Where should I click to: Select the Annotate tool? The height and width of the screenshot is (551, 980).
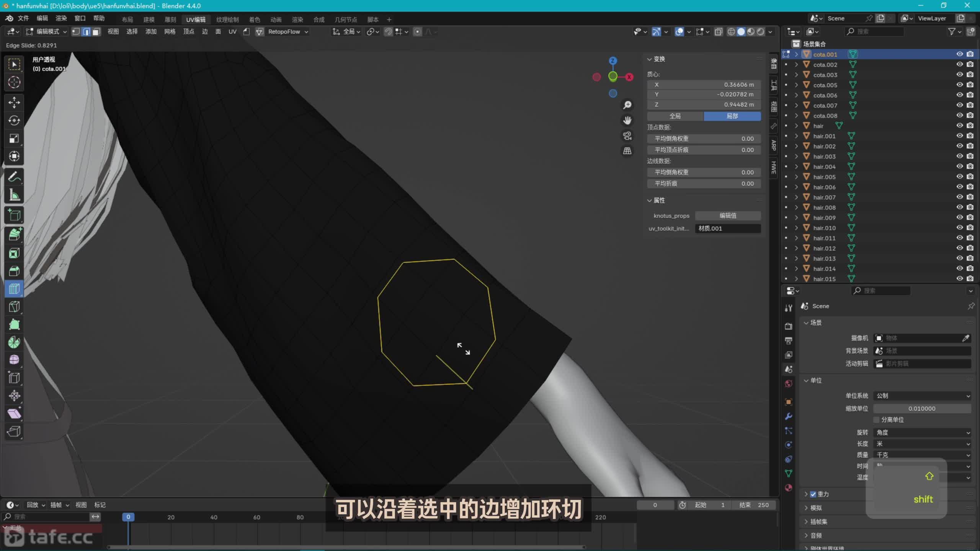[14, 176]
